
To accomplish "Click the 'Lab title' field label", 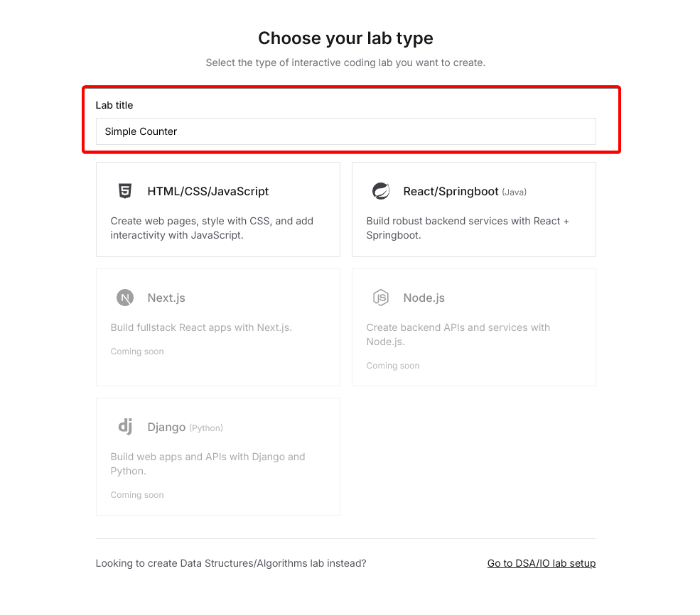I will pyautogui.click(x=114, y=105).
